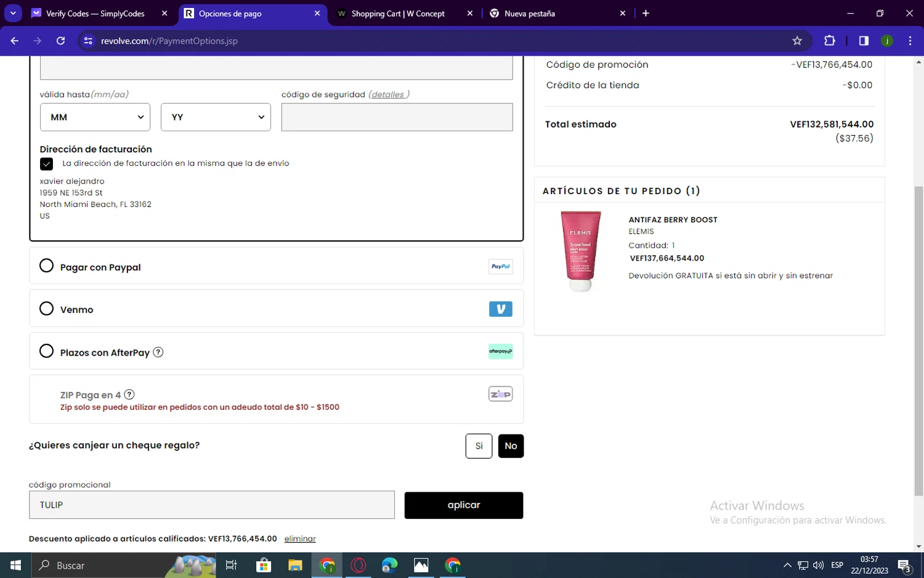Switch to Shopping Cart W Concept tab
924x578 pixels.
tap(398, 14)
